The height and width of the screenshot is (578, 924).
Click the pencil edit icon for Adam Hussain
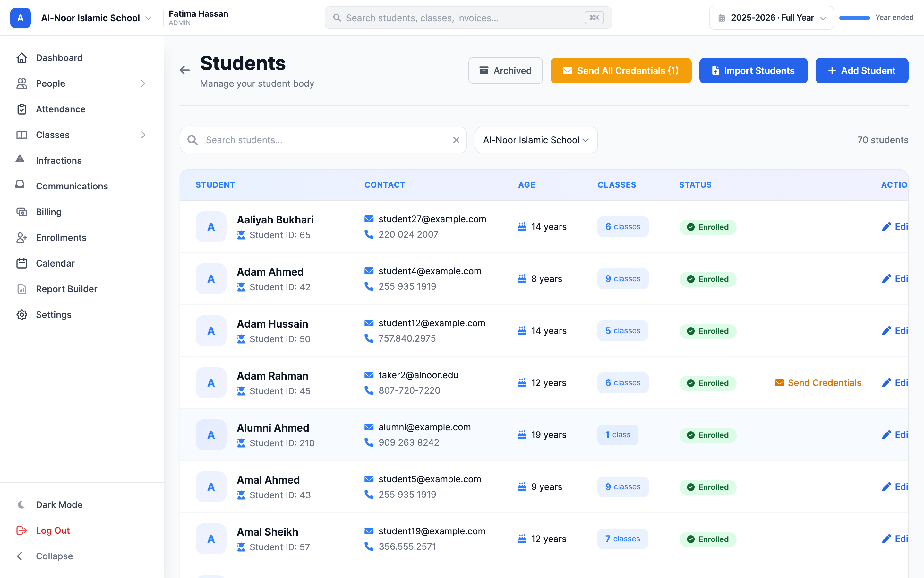pyautogui.click(x=886, y=331)
